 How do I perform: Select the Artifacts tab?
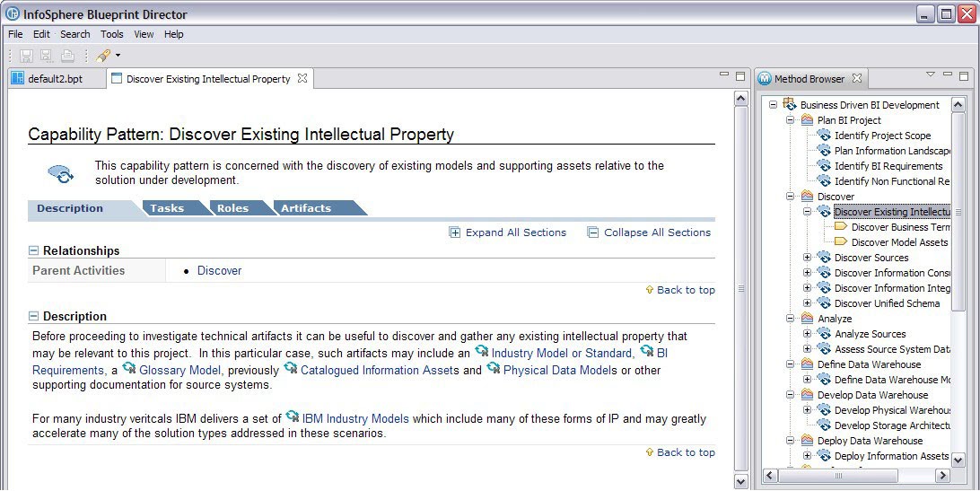point(306,208)
